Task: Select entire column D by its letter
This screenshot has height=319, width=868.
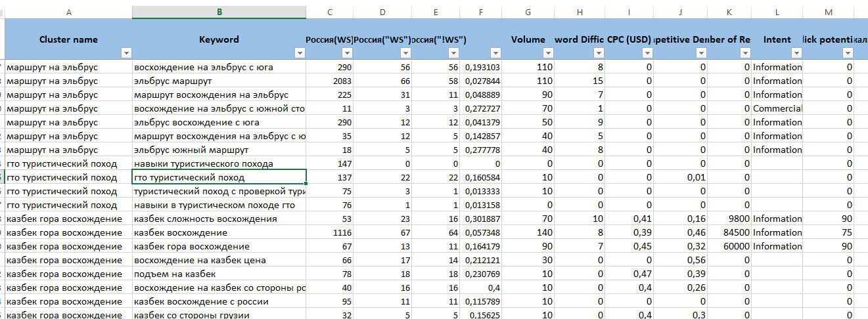Action: coord(382,12)
